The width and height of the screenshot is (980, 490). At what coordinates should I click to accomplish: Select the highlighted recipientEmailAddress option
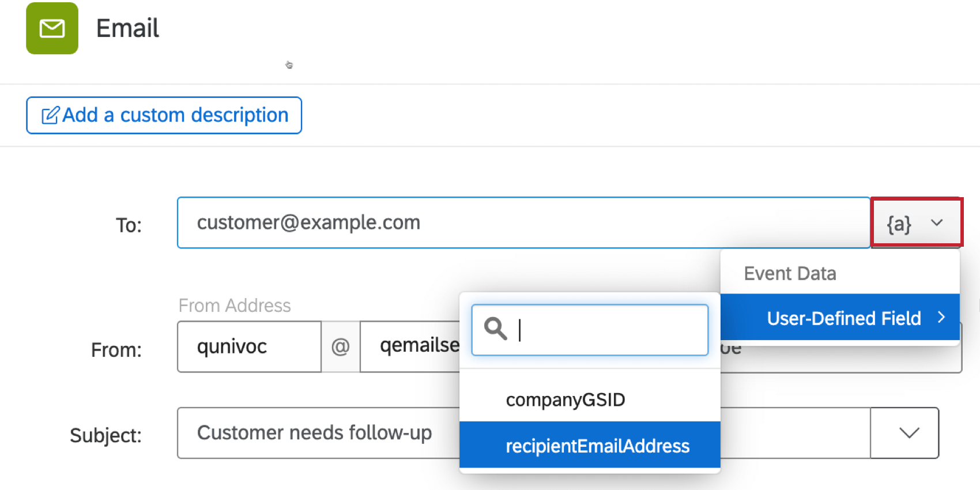pyautogui.click(x=597, y=445)
